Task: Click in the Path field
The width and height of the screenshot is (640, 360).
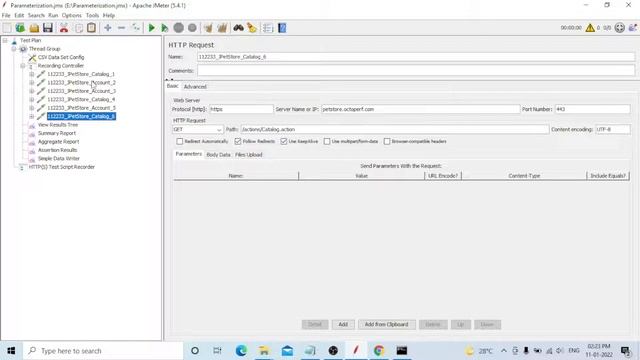Action: [394, 129]
